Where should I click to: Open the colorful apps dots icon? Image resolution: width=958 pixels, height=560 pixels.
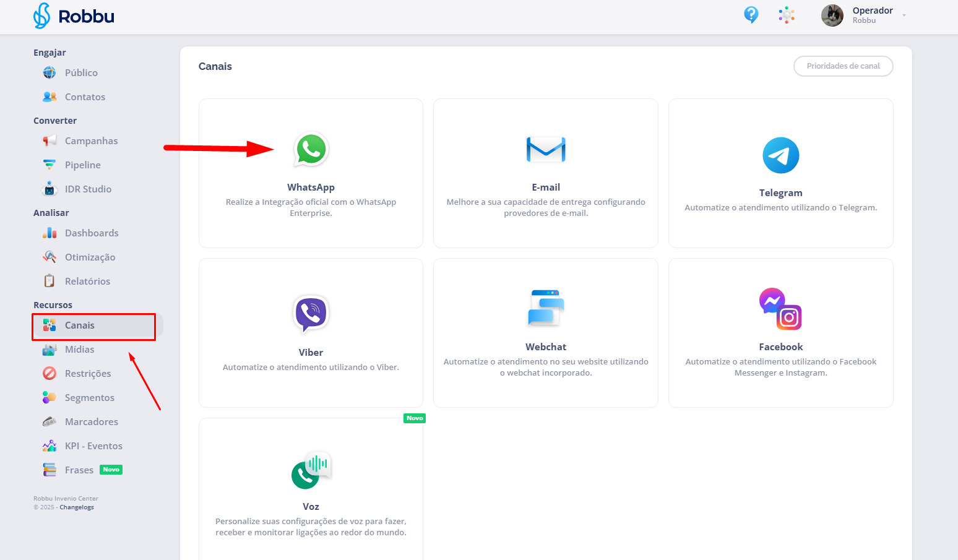[x=787, y=15]
